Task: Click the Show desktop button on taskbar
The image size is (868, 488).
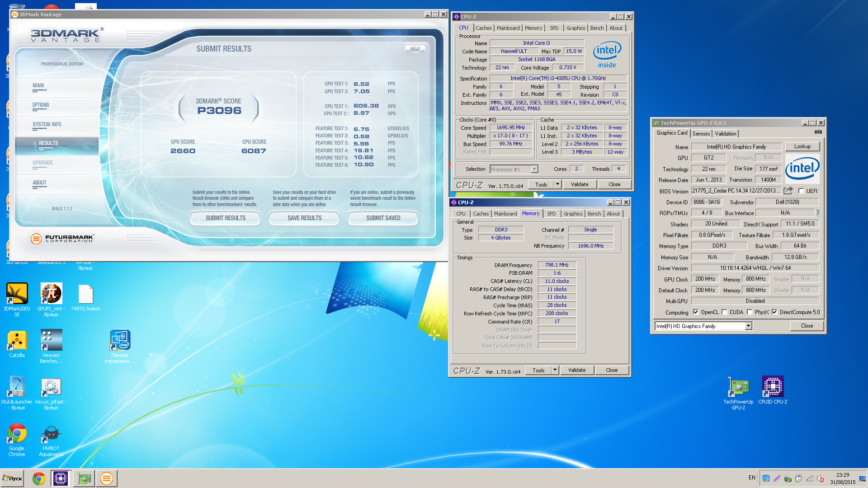Action: [863, 478]
